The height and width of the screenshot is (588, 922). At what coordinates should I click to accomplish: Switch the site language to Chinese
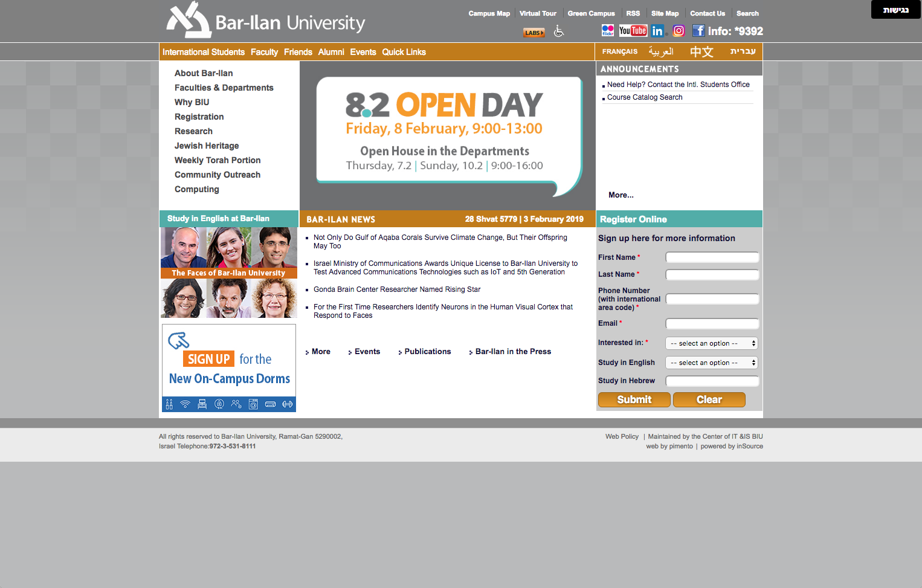(x=702, y=52)
